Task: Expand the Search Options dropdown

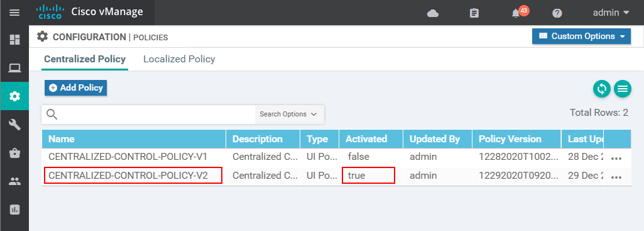Action: [289, 114]
